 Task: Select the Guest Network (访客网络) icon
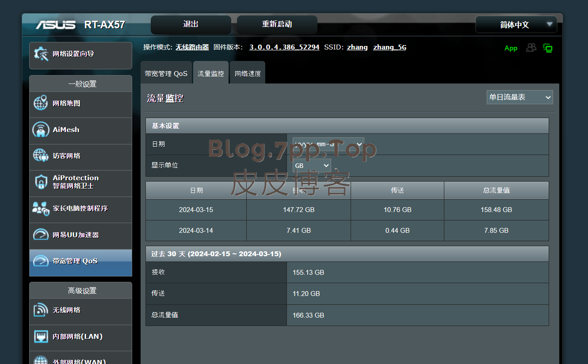41,156
